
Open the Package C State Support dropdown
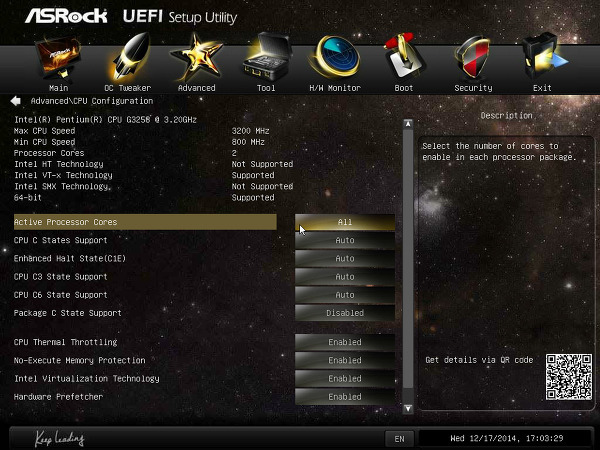pos(345,313)
